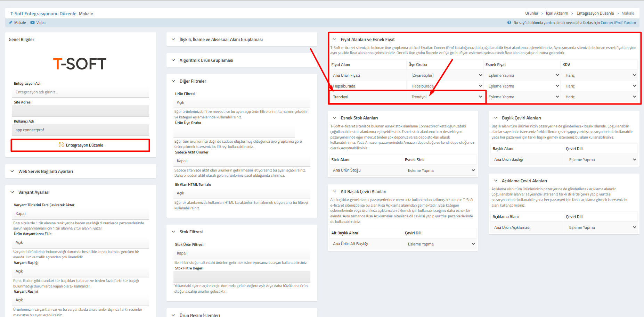Toggle the Ürün Filtresi setting
644x317 pixels.
(242, 102)
